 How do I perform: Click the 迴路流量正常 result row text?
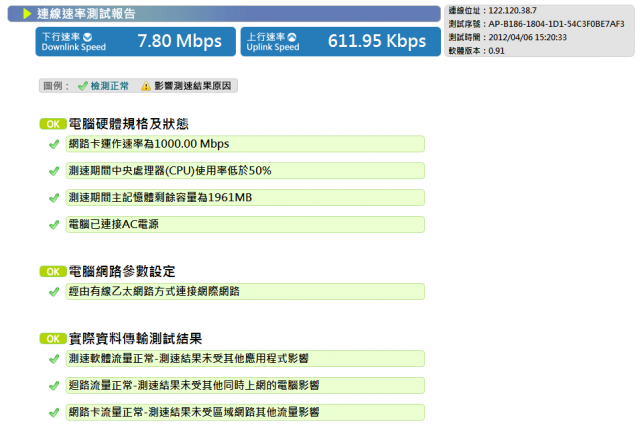pos(194,385)
